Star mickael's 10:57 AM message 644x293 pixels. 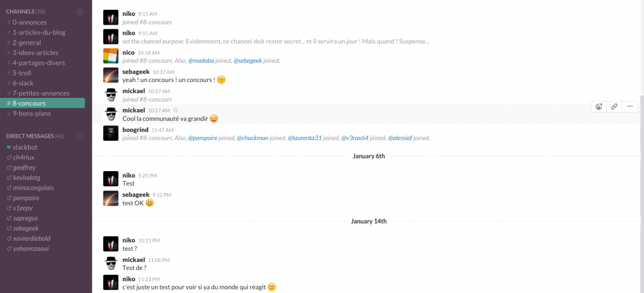click(176, 110)
